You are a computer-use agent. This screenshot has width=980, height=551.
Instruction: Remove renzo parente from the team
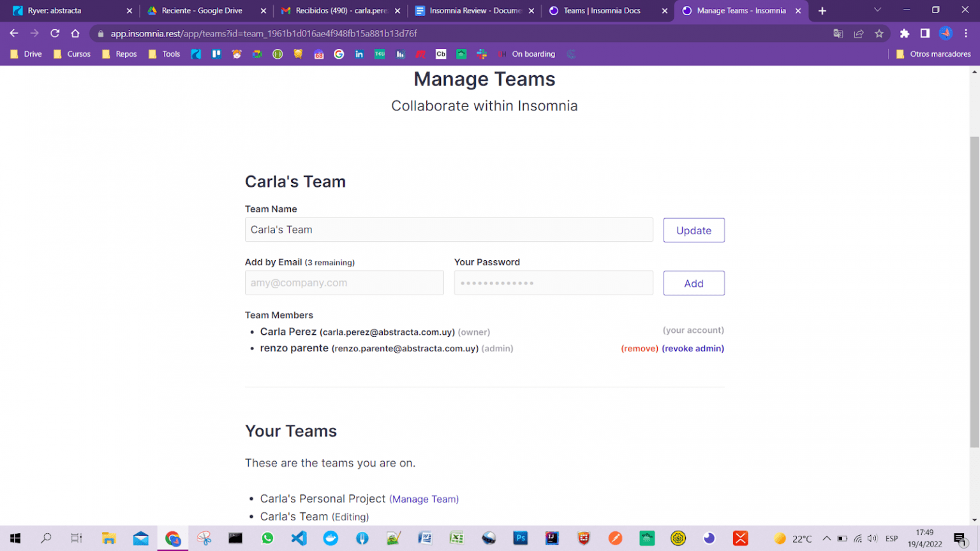tap(639, 348)
